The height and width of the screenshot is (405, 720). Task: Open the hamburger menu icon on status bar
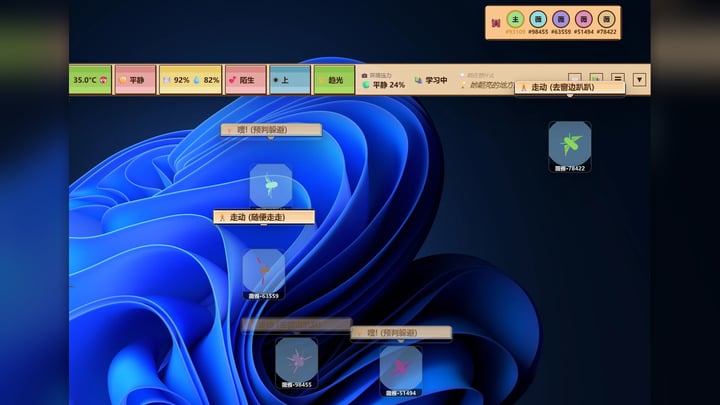click(x=618, y=79)
